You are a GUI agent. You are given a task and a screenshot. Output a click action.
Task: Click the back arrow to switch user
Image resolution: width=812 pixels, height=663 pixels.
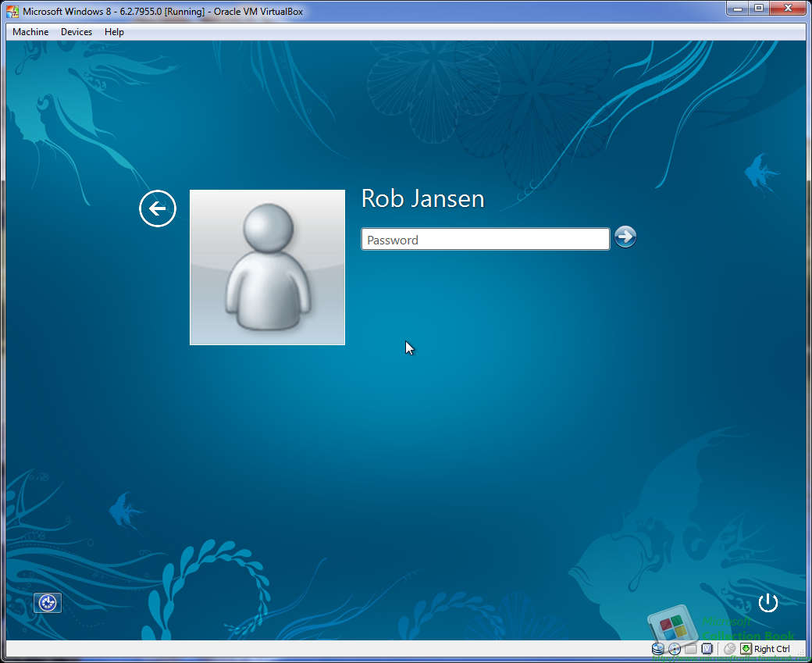[158, 209]
